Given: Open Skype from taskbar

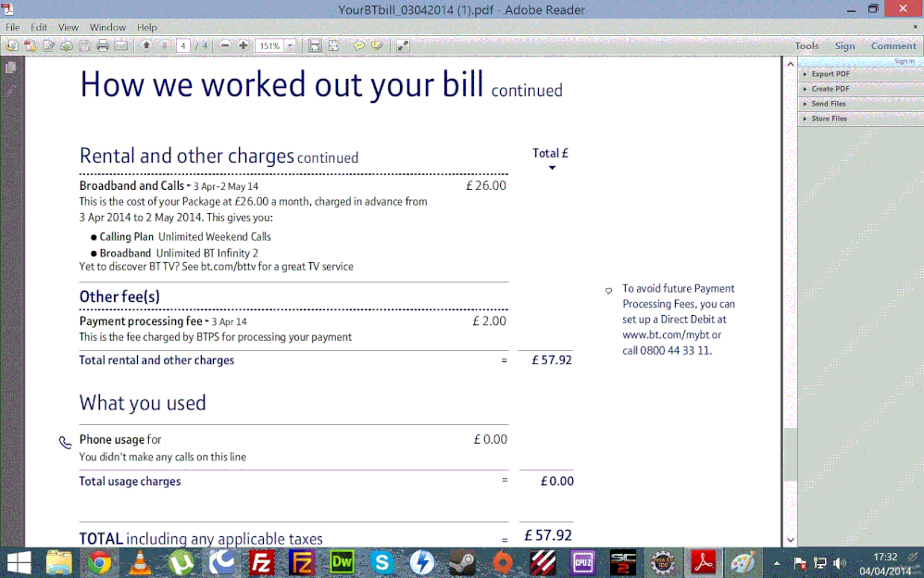Looking at the screenshot, I should pyautogui.click(x=381, y=562).
